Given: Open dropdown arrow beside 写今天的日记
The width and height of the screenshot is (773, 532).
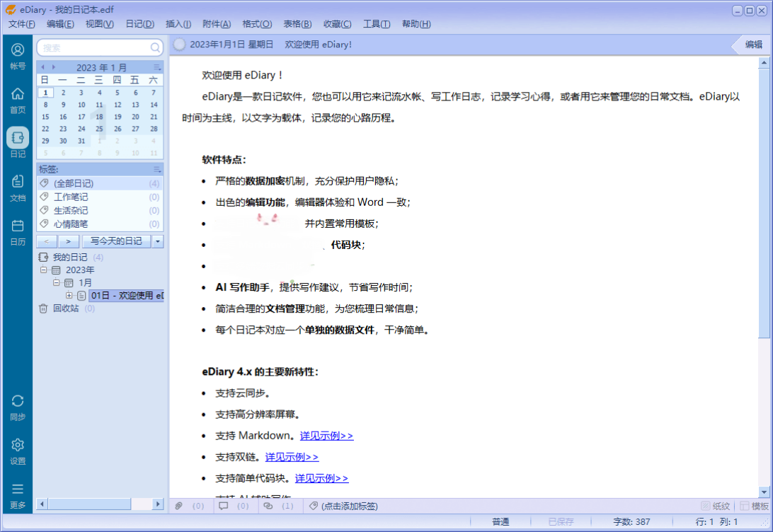Looking at the screenshot, I should 158,241.
